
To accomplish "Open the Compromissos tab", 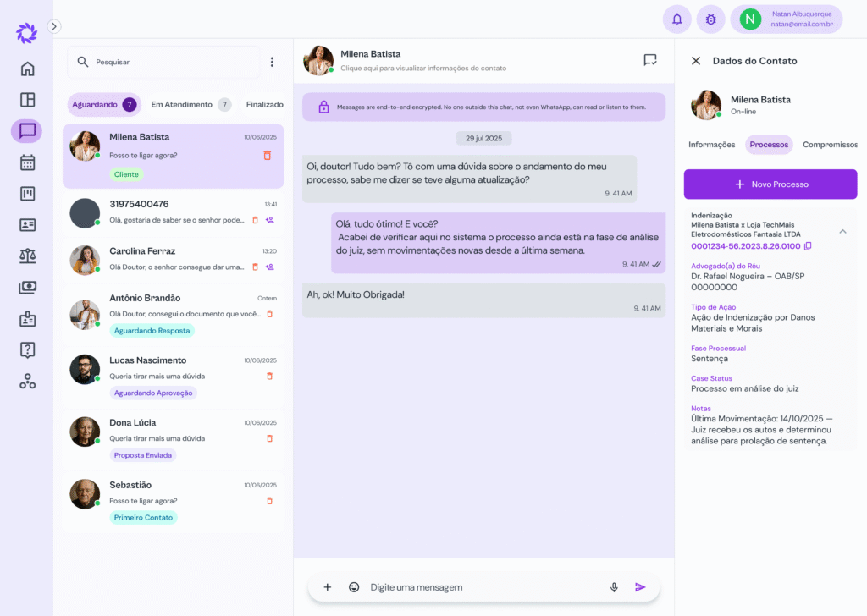I will (829, 145).
